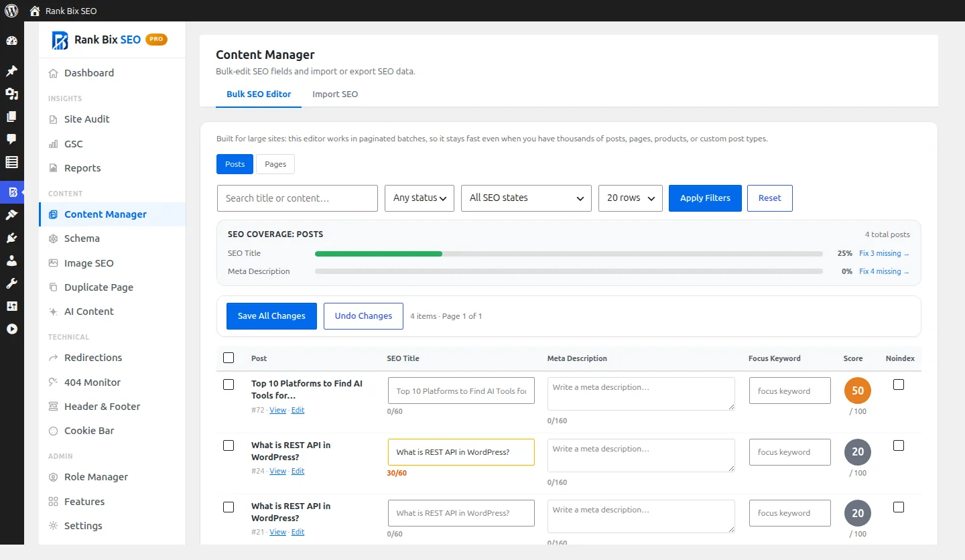965x560 pixels.
Task: Open the Any status dropdown
Action: click(x=420, y=198)
